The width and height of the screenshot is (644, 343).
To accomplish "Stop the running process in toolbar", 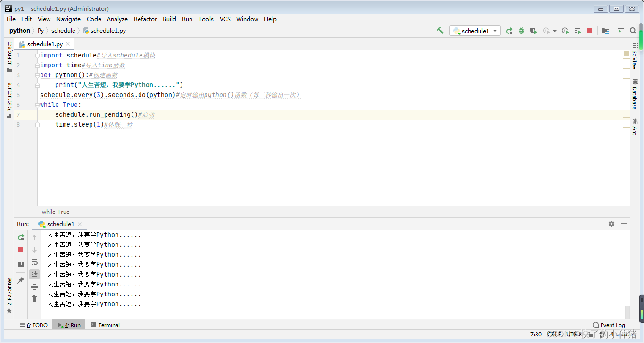I will (590, 31).
